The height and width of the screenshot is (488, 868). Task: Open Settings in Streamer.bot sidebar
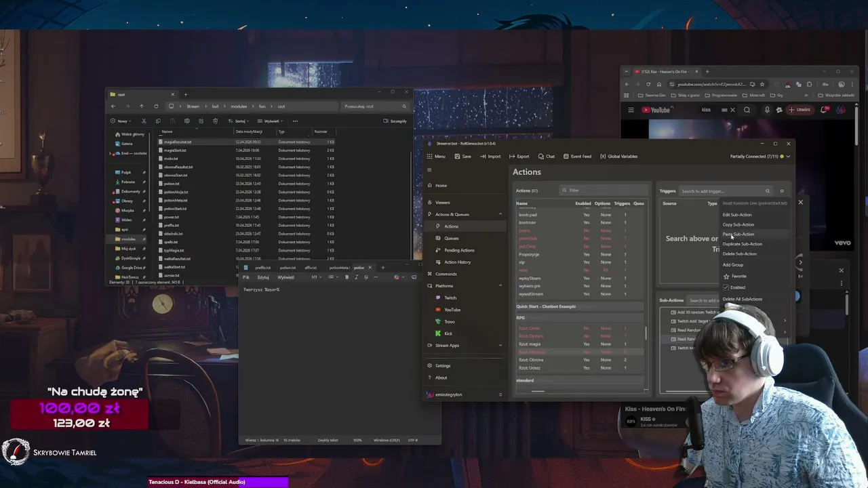(x=442, y=366)
